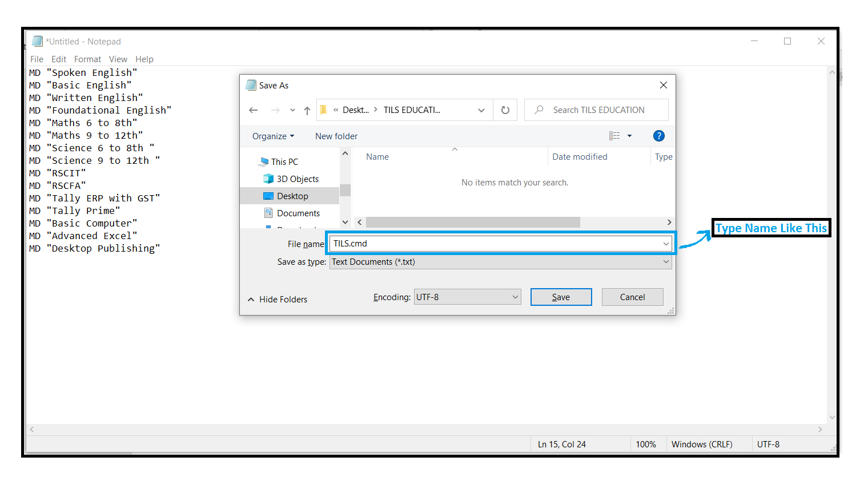Viewport: 868px width, 477px height.
Task: Click the Notepad line MD "Spoken English"
Action: pyautogui.click(x=83, y=72)
